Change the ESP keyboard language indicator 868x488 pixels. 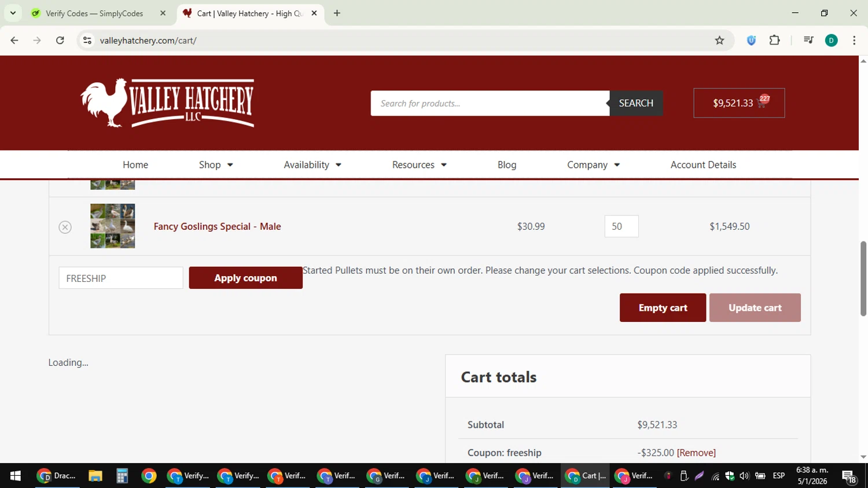pos(779,476)
